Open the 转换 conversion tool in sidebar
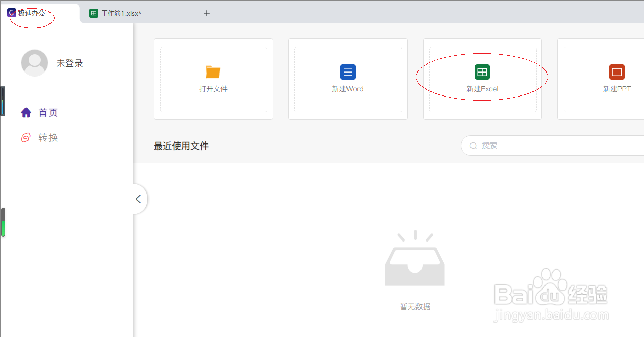Image resolution: width=644 pixels, height=337 pixels. (x=26, y=137)
